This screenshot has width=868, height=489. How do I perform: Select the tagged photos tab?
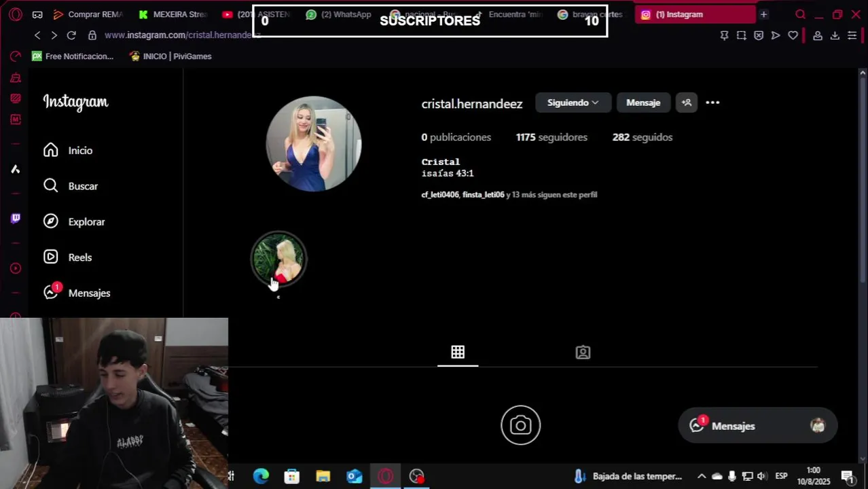coord(583,352)
